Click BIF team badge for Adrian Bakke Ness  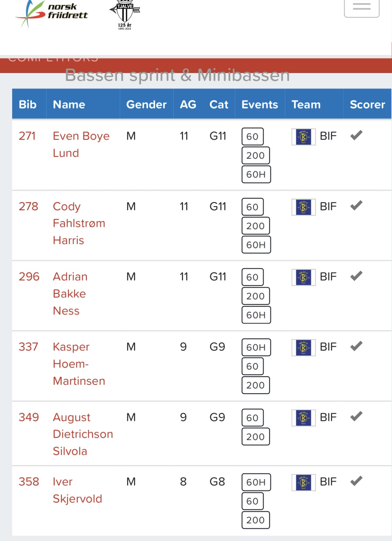tap(303, 277)
